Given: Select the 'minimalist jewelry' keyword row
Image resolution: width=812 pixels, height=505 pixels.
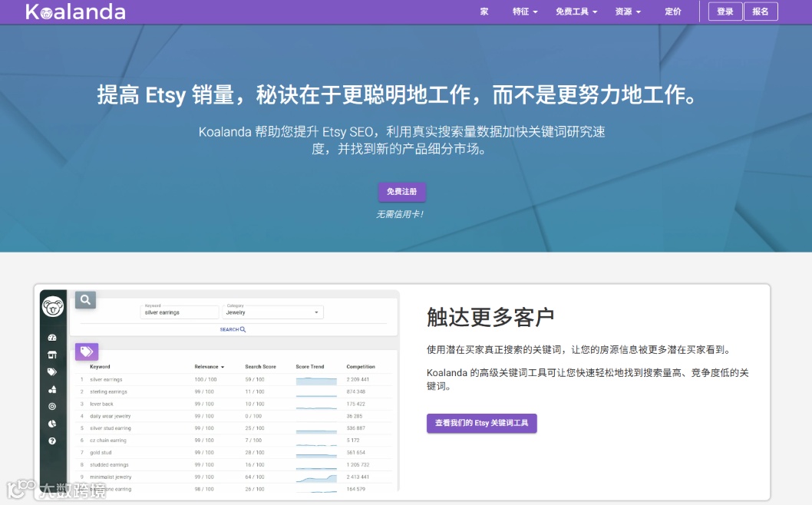Looking at the screenshot, I should click(x=233, y=477).
